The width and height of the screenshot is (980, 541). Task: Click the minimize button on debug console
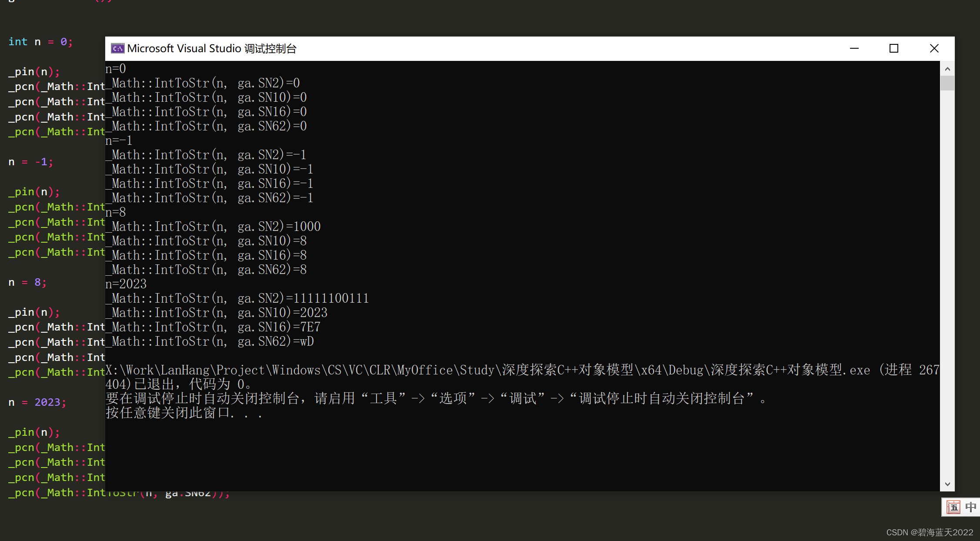coord(856,47)
